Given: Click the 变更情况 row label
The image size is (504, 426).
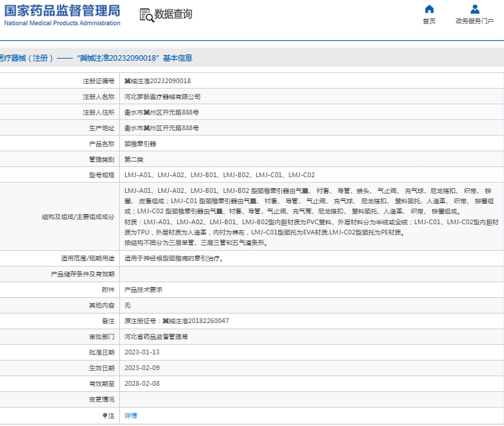Looking at the screenshot, I should click(x=101, y=399).
